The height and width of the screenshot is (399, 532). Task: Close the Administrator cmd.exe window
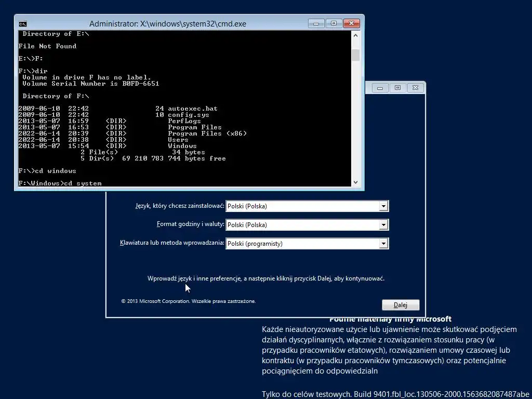tap(352, 23)
